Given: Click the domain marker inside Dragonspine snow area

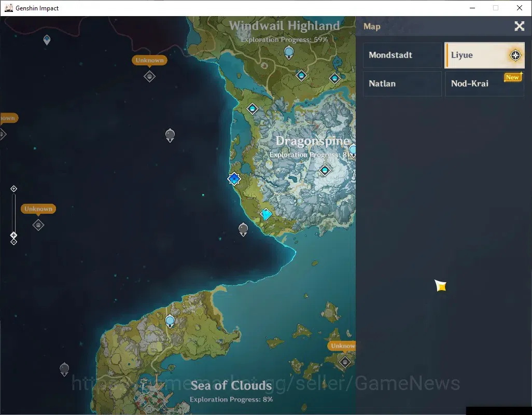Looking at the screenshot, I should pos(325,170).
